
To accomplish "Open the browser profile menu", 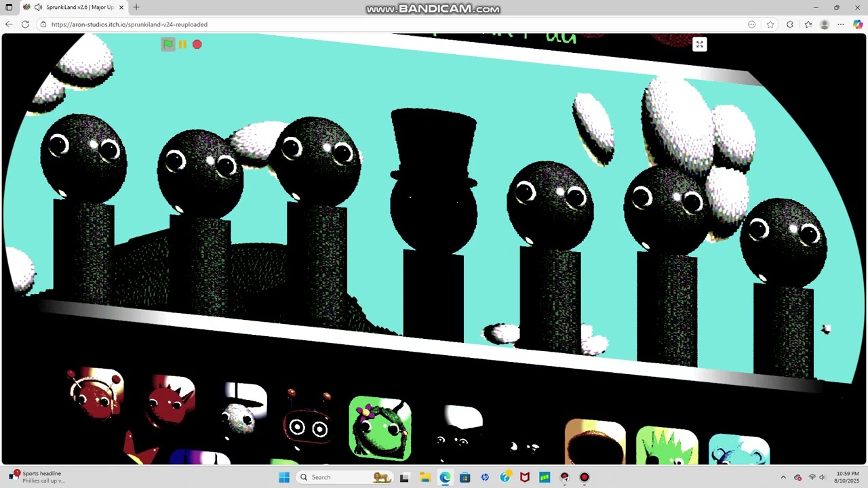I will pos(825,24).
